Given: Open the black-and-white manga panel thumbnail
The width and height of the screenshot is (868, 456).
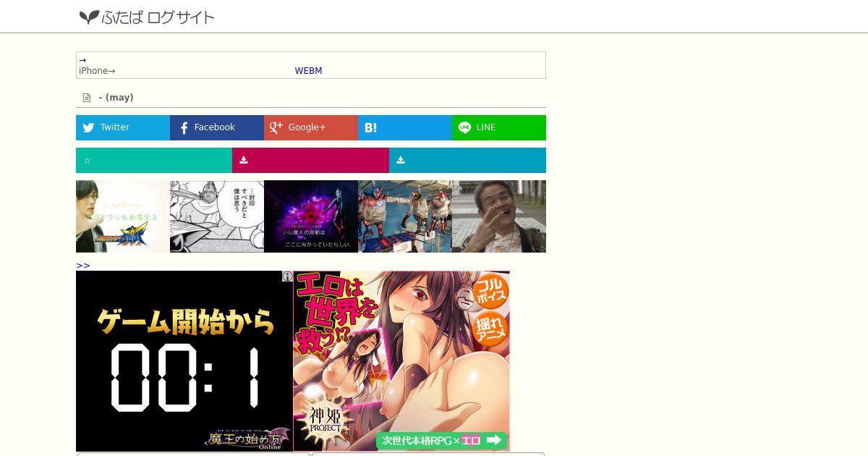Looking at the screenshot, I should tap(217, 216).
